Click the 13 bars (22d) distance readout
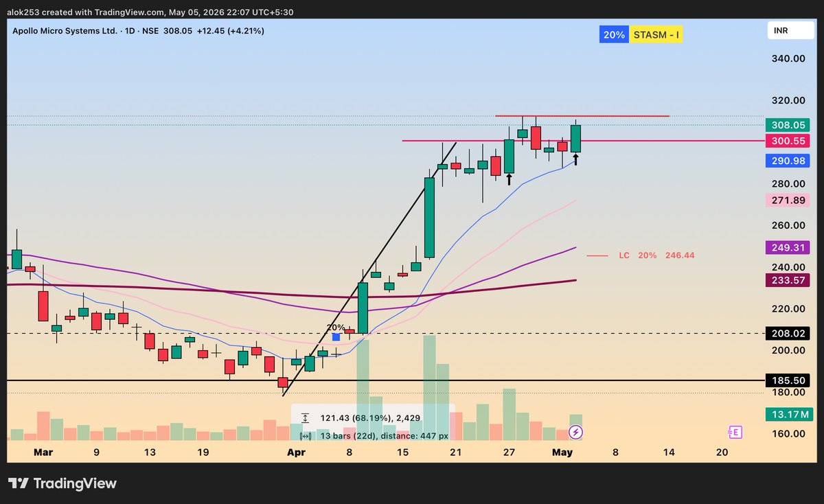 (x=374, y=435)
